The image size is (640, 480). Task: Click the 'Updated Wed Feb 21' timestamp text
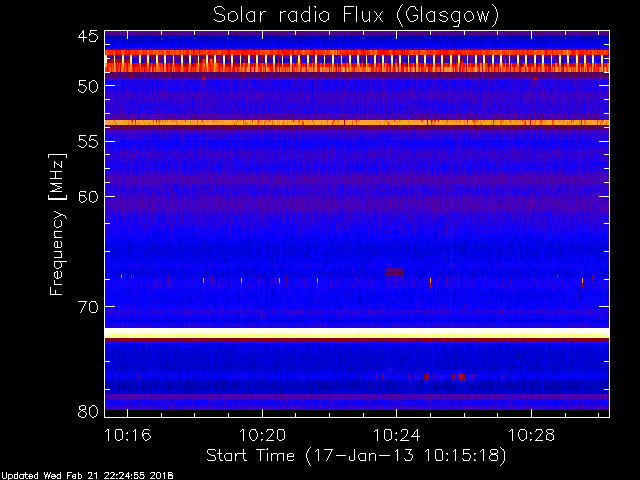[87, 474]
